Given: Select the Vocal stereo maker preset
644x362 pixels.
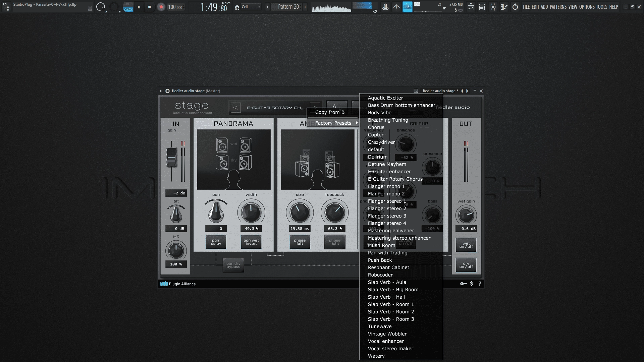Looking at the screenshot, I should [x=401, y=349].
